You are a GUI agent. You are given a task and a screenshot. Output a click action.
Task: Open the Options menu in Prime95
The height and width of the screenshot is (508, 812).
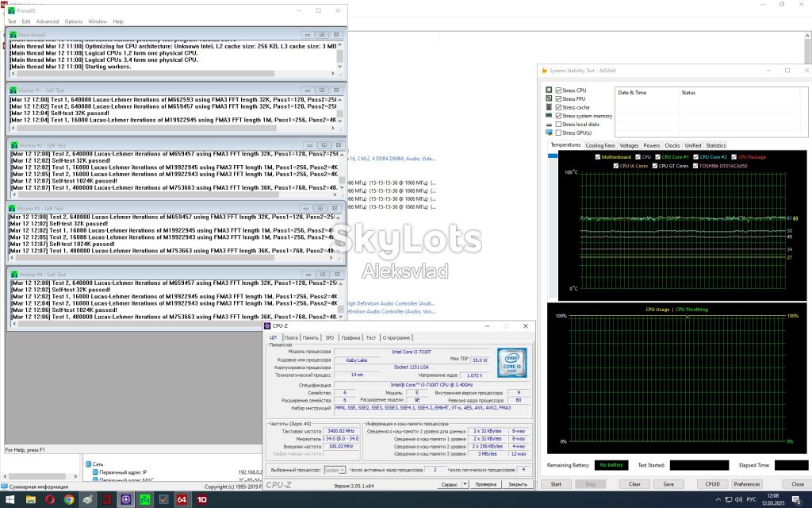tap(74, 21)
